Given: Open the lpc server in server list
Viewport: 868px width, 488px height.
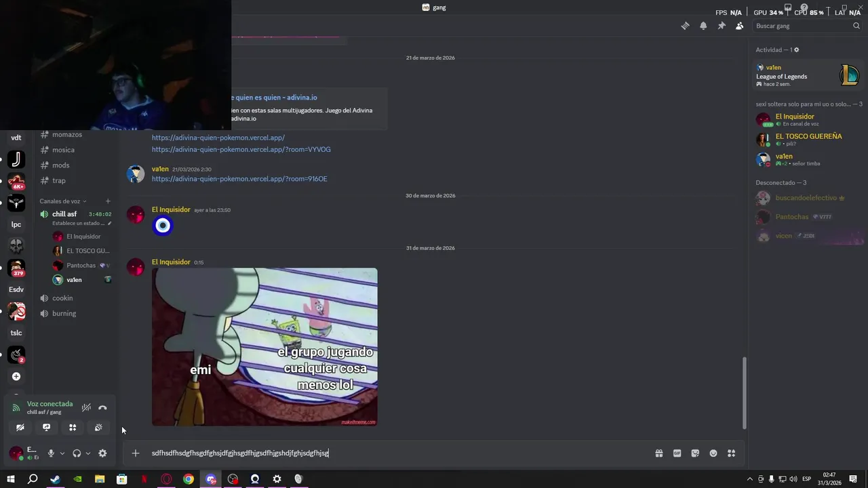Looking at the screenshot, I should [x=16, y=224].
